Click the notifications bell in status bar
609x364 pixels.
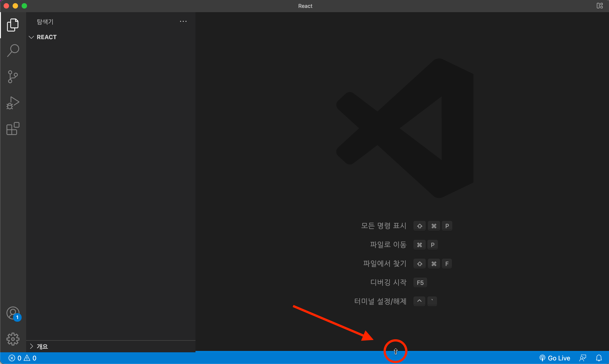[x=599, y=358]
